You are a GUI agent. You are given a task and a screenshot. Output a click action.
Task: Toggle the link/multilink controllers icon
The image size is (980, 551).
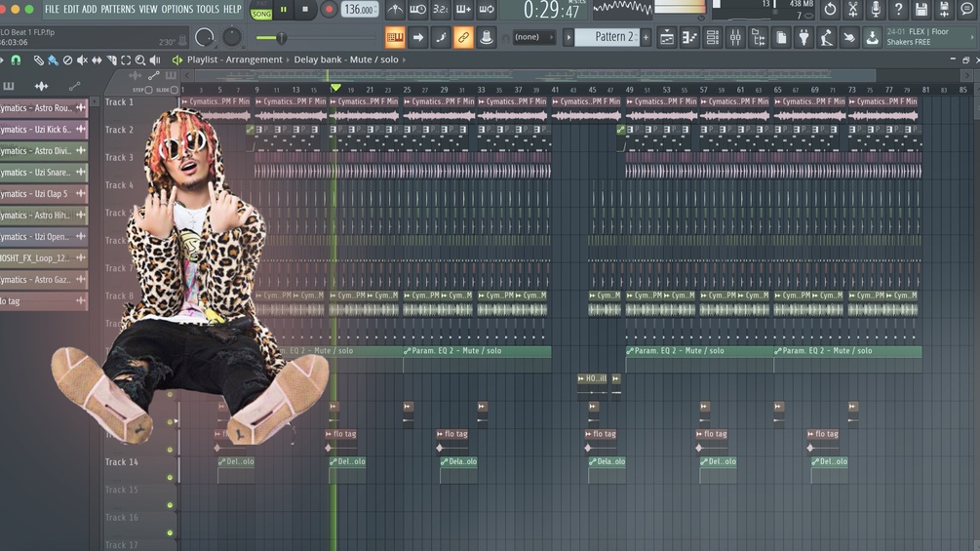click(x=463, y=37)
